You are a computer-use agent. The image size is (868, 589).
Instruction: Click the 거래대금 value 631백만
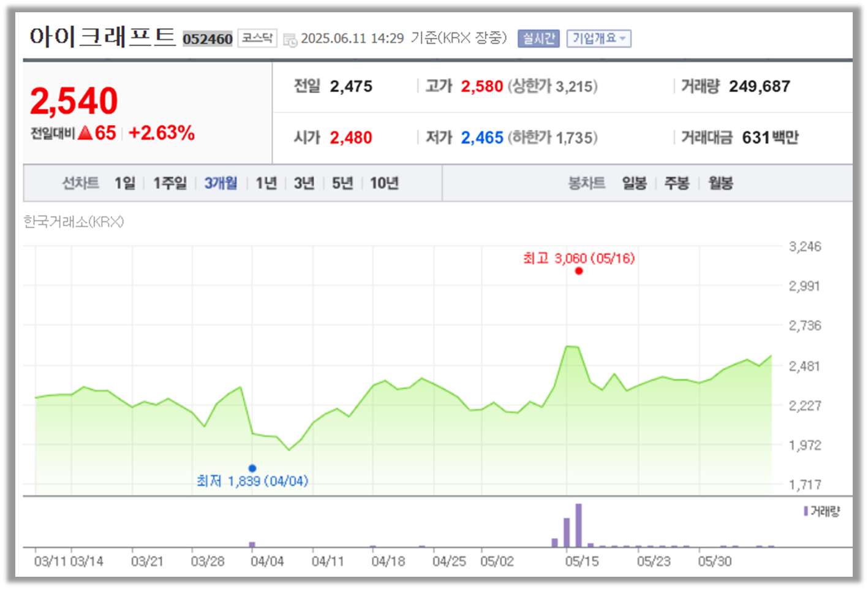click(770, 137)
